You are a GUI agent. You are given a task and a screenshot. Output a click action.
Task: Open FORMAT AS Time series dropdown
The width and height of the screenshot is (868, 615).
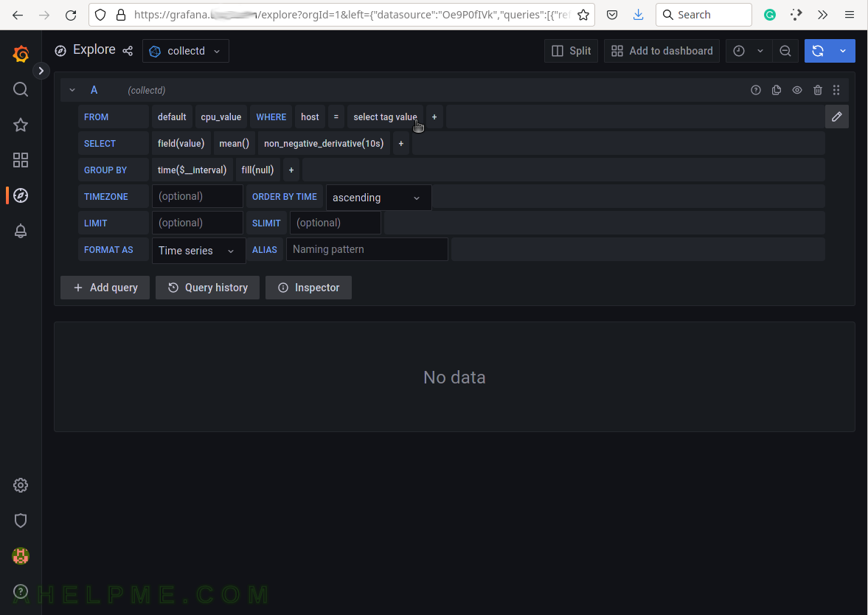point(198,251)
